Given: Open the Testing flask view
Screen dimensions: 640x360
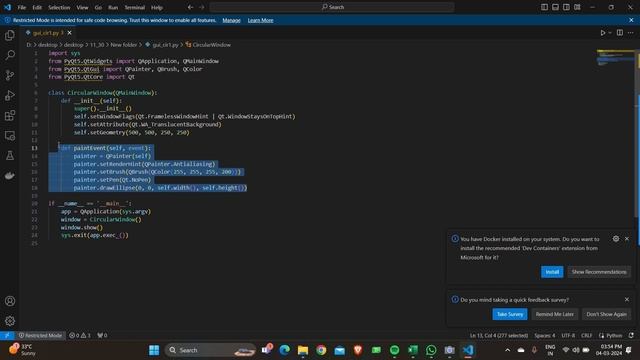Looking at the screenshot, I should coord(10,156).
